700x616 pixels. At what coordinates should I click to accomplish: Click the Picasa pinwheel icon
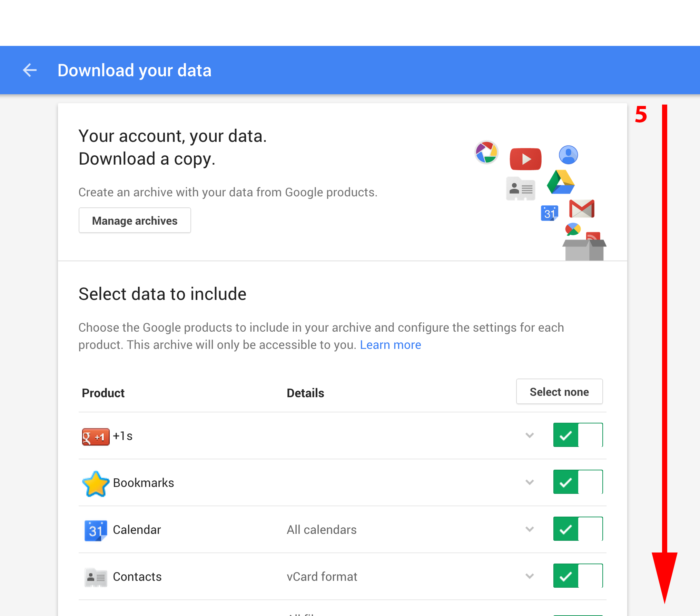click(486, 152)
